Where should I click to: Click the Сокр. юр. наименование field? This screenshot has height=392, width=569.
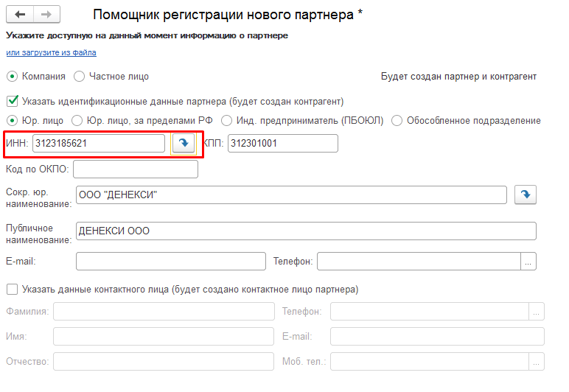click(291, 195)
